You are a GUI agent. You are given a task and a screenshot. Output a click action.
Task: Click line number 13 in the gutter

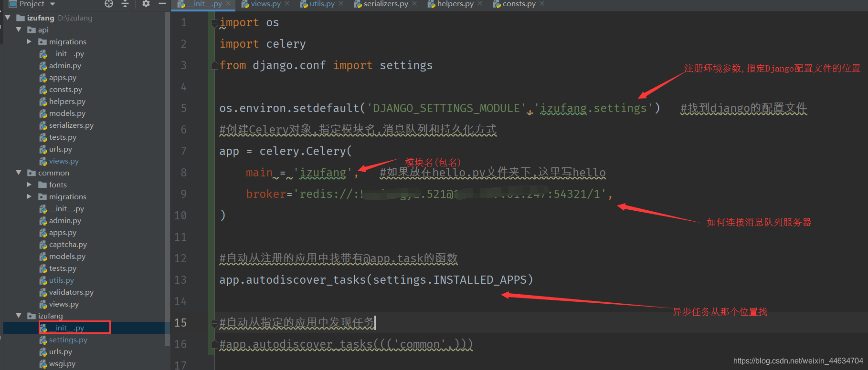tap(180, 280)
